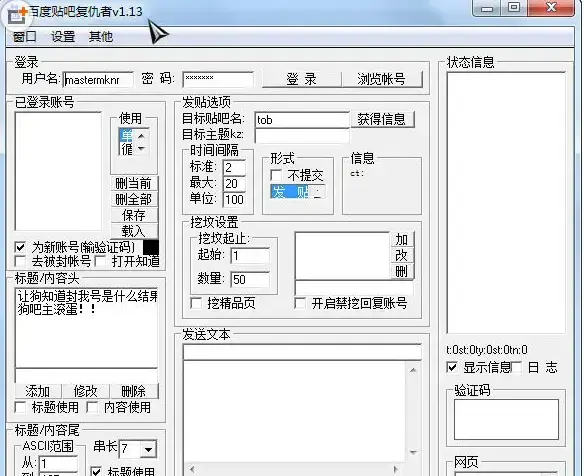The width and height of the screenshot is (584, 476).
Task: Open the 窗口 menu
Action: (25, 37)
